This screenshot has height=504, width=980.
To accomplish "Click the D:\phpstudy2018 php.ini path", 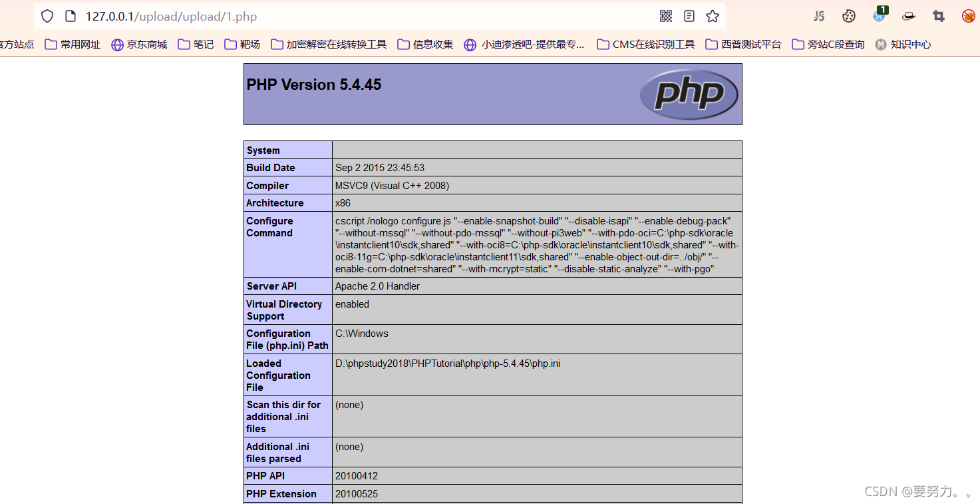I will pos(448,364).
